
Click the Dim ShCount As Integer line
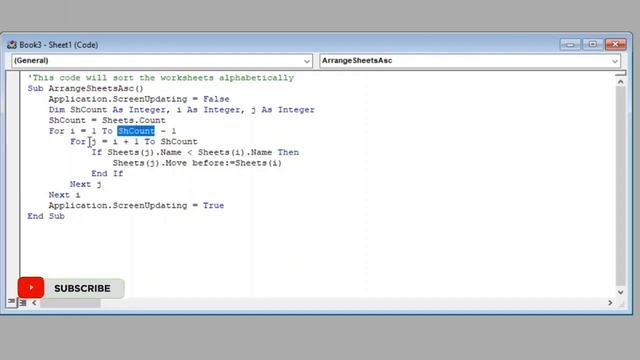point(182,109)
